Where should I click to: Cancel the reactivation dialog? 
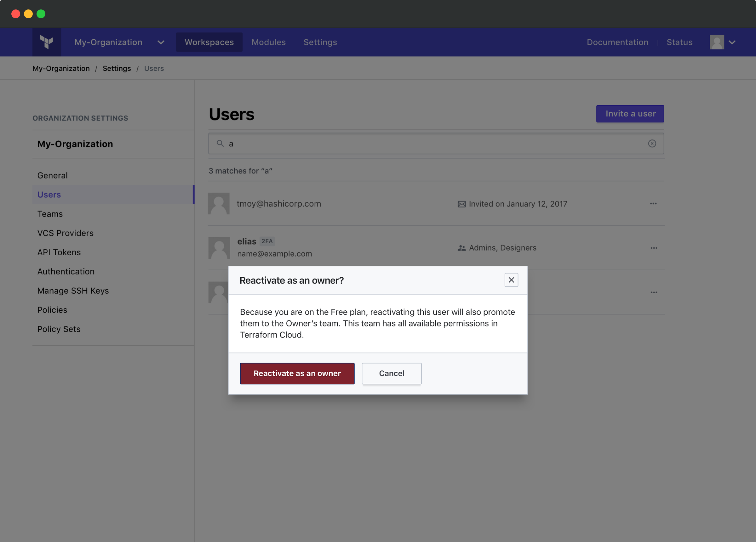[392, 373]
